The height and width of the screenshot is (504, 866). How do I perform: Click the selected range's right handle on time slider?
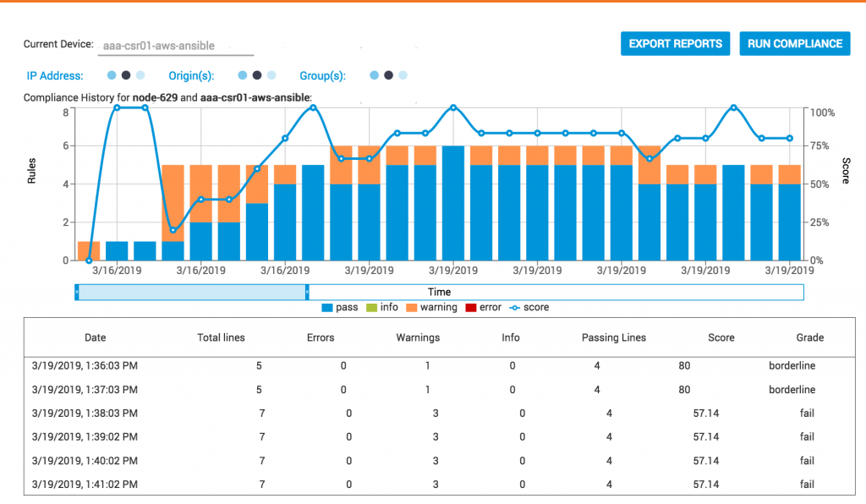[306, 293]
